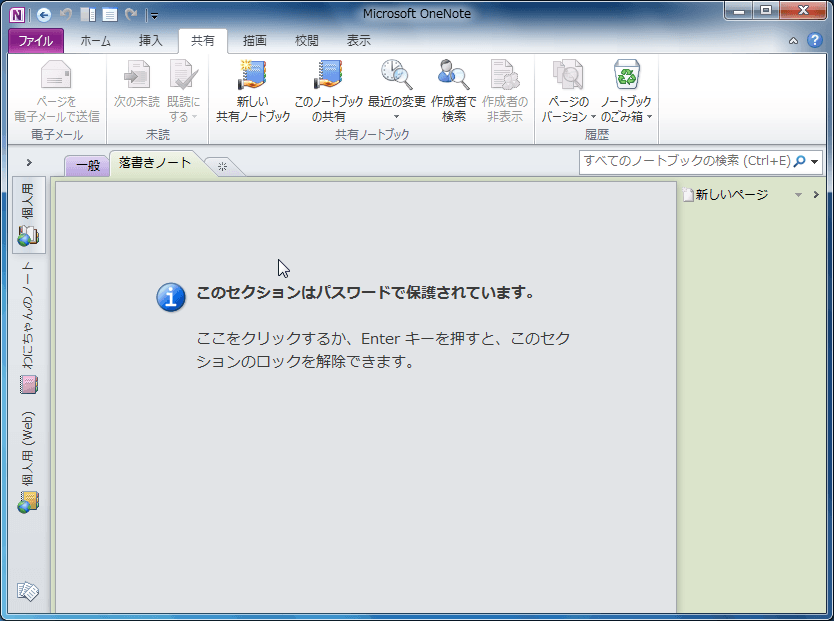The height and width of the screenshot is (621, 834).
Task: Click the Undo button in quick access toolbar
Action: coord(66,14)
